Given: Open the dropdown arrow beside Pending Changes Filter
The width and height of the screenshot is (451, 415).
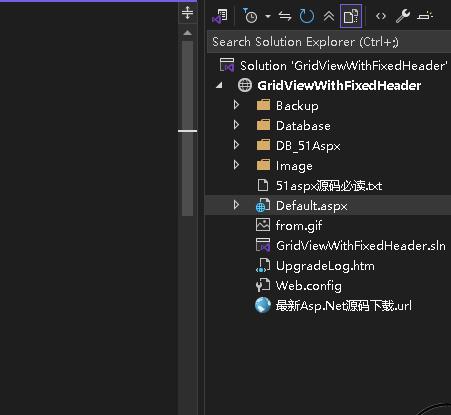Looking at the screenshot, I should pos(268,16).
